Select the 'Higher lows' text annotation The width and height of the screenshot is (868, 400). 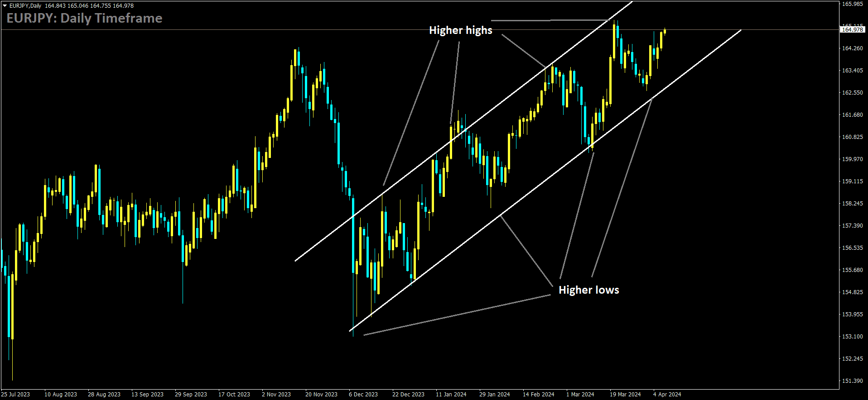click(589, 290)
